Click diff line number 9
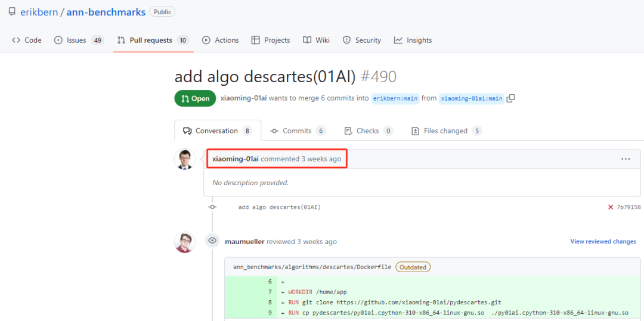 click(x=270, y=313)
